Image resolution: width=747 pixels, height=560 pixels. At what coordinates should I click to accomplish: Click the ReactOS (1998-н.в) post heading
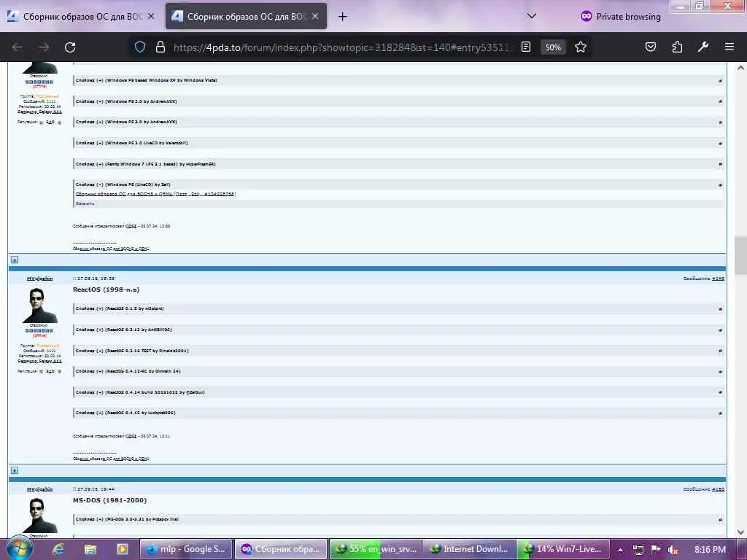point(107,289)
